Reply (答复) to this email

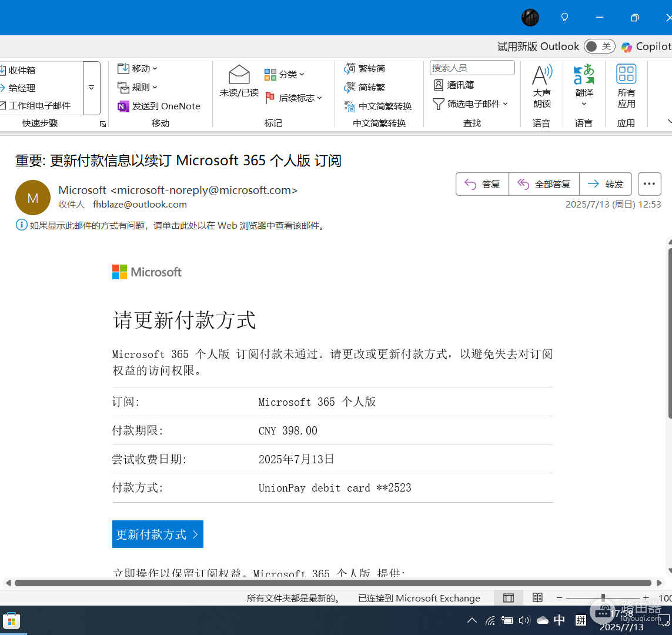[x=482, y=184]
